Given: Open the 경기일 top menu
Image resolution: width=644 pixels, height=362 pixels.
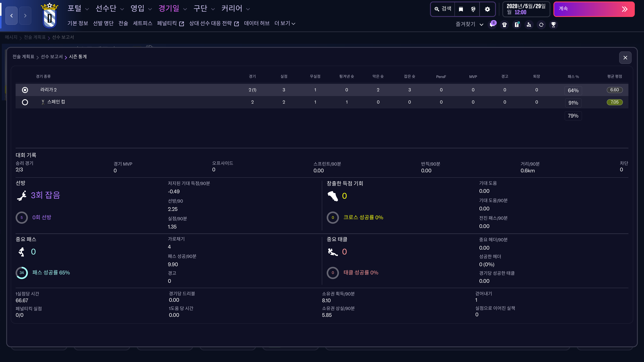Looking at the screenshot, I should coord(172,9).
